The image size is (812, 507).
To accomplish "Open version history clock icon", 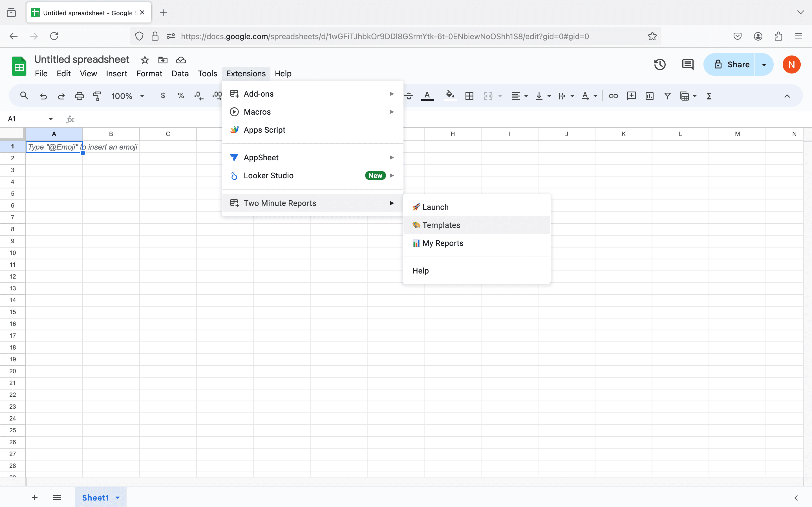I will (660, 65).
